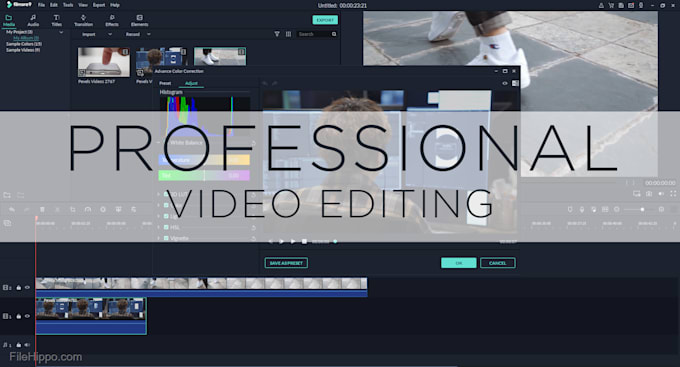The height and width of the screenshot is (367, 680).
Task: Lock audio track 1
Action: point(19,345)
